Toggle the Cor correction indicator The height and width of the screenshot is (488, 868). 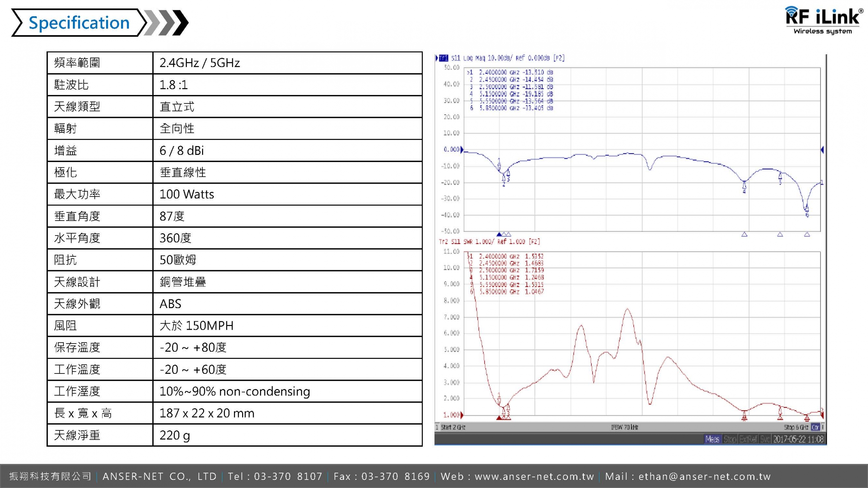(x=815, y=427)
